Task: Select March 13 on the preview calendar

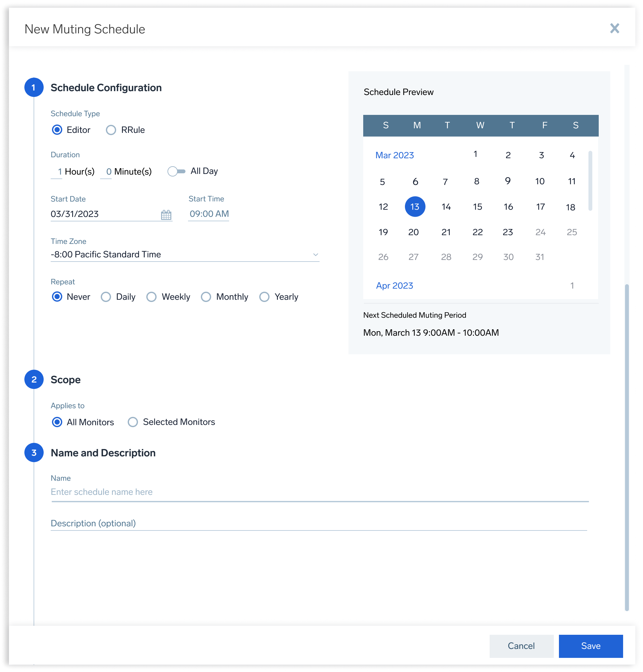Action: [415, 206]
